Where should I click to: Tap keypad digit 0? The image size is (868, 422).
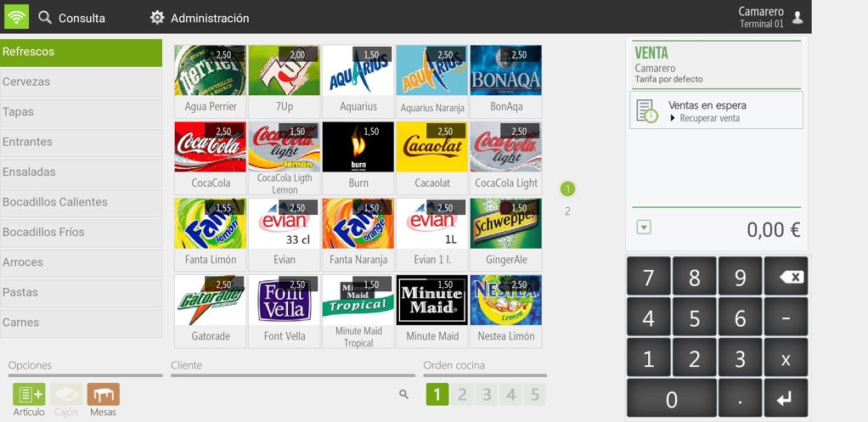pyautogui.click(x=672, y=398)
